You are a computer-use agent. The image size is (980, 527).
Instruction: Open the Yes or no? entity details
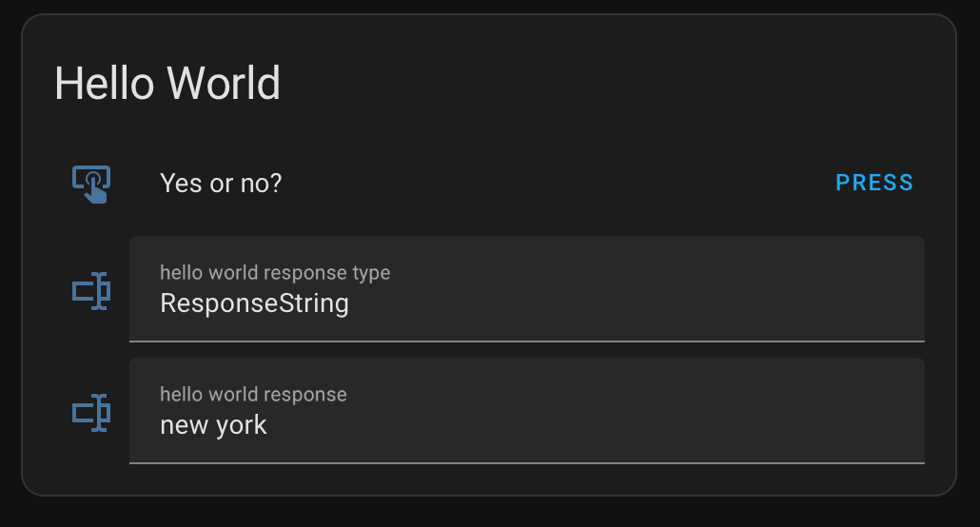[x=221, y=184]
